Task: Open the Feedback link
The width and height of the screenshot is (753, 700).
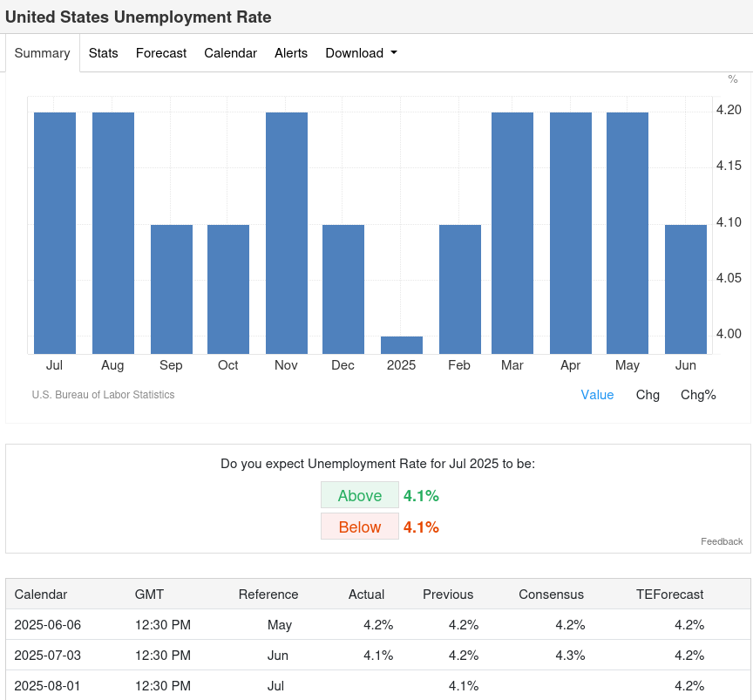Action: [722, 541]
